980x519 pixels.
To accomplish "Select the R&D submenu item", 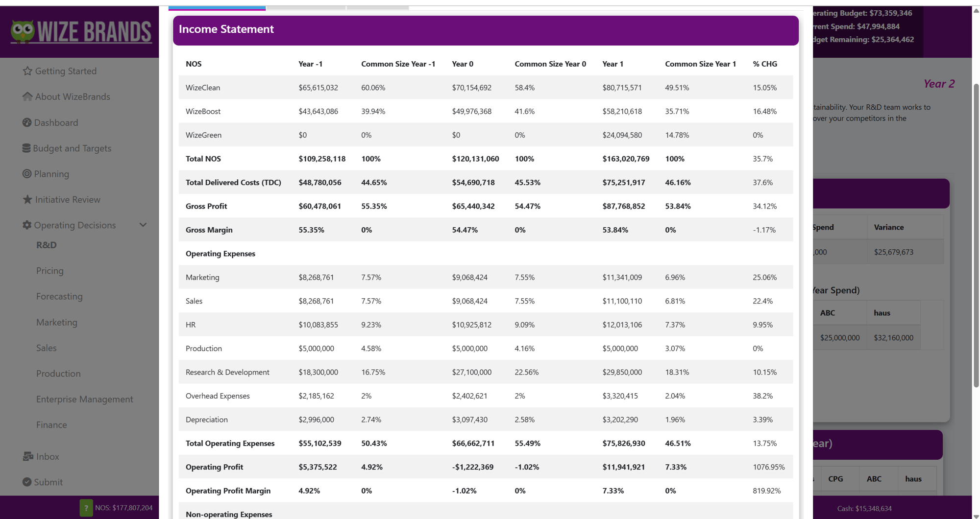I will [47, 245].
